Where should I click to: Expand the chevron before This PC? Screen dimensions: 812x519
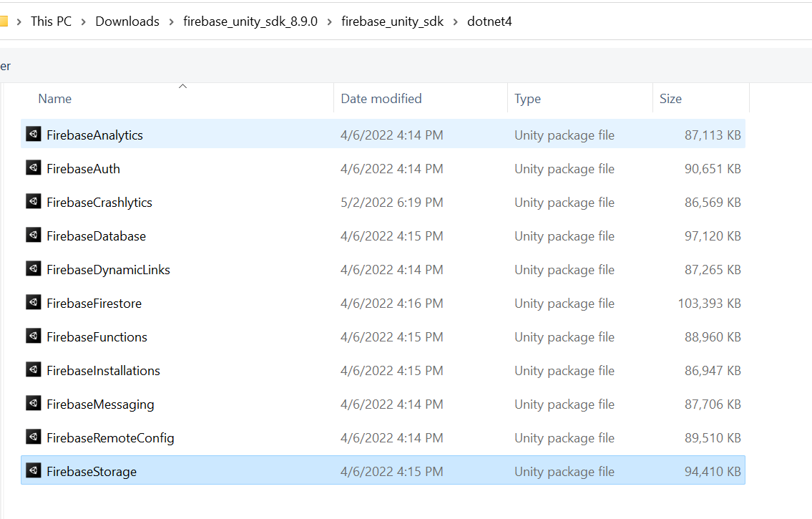click(x=19, y=21)
